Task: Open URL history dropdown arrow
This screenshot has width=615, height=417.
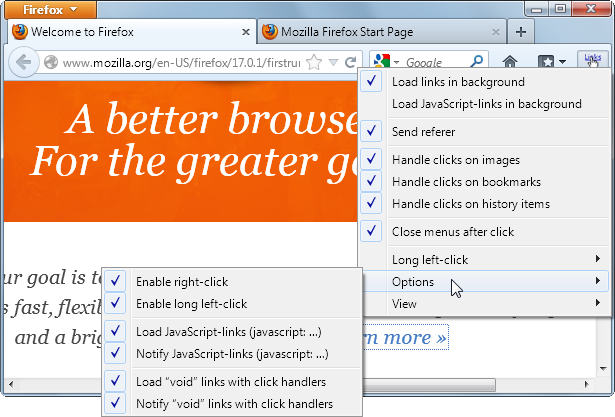Action: (333, 62)
